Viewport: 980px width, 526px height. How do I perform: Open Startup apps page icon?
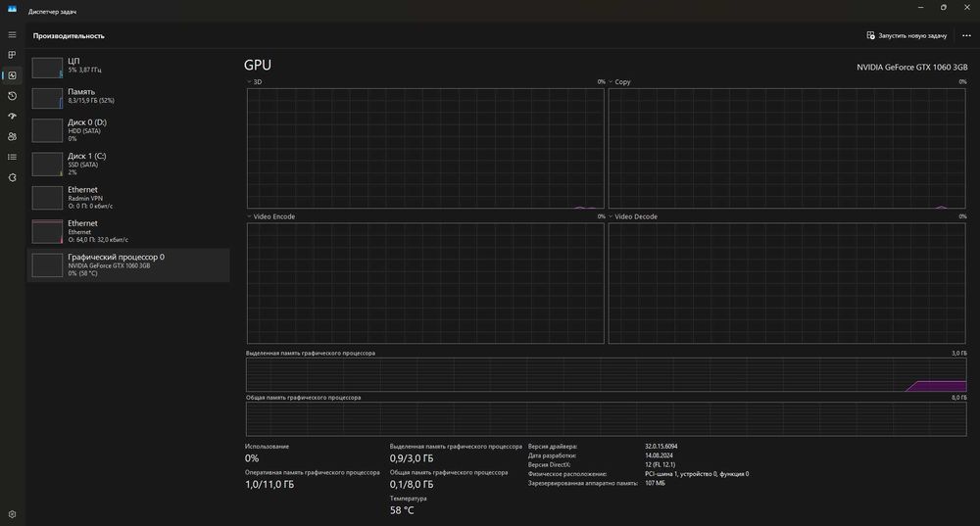pyautogui.click(x=12, y=117)
